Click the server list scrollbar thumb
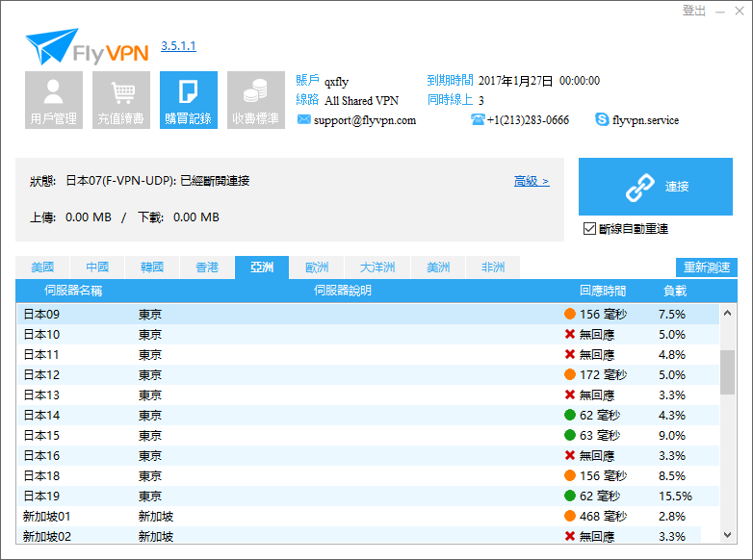The height and width of the screenshot is (560, 753). (x=728, y=372)
